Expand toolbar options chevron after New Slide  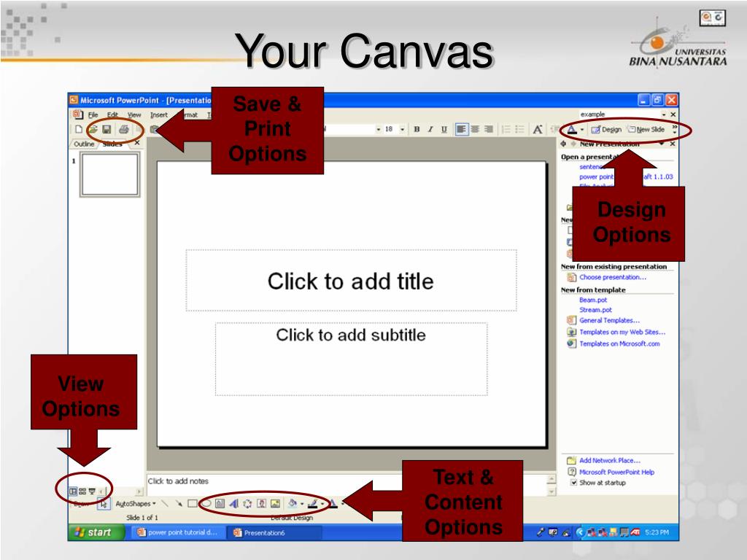pos(675,130)
